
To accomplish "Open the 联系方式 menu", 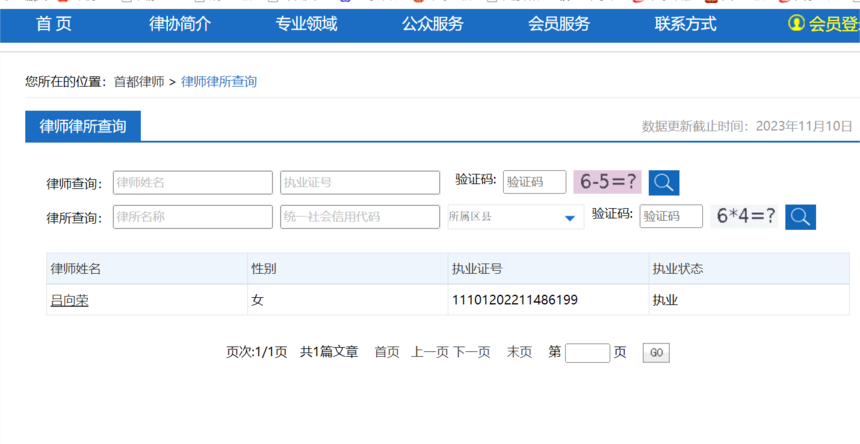I will (686, 24).
